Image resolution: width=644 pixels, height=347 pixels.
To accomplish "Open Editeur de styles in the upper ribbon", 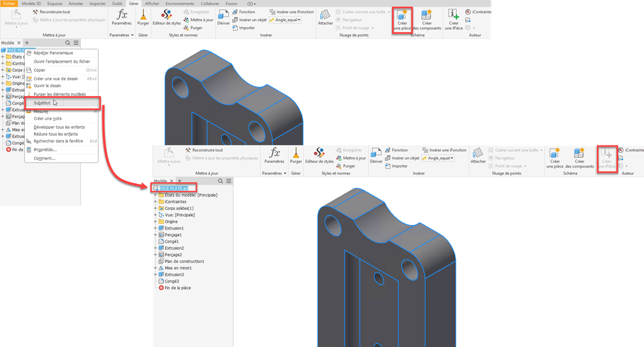I will [166, 17].
